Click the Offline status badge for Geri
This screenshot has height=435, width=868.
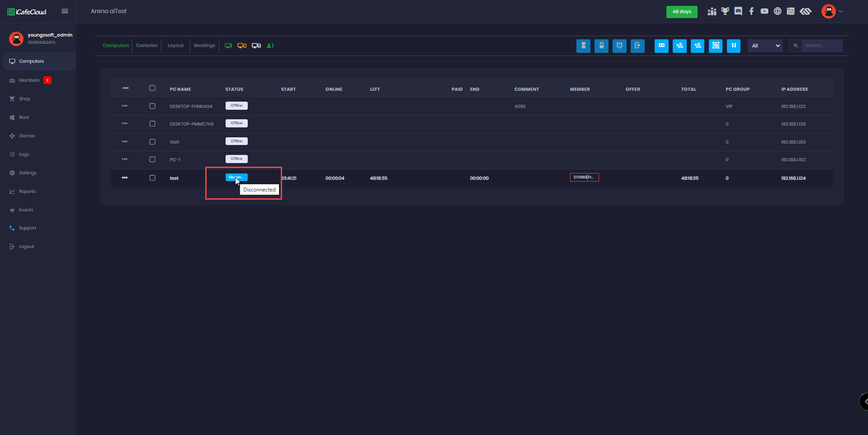tap(236, 141)
